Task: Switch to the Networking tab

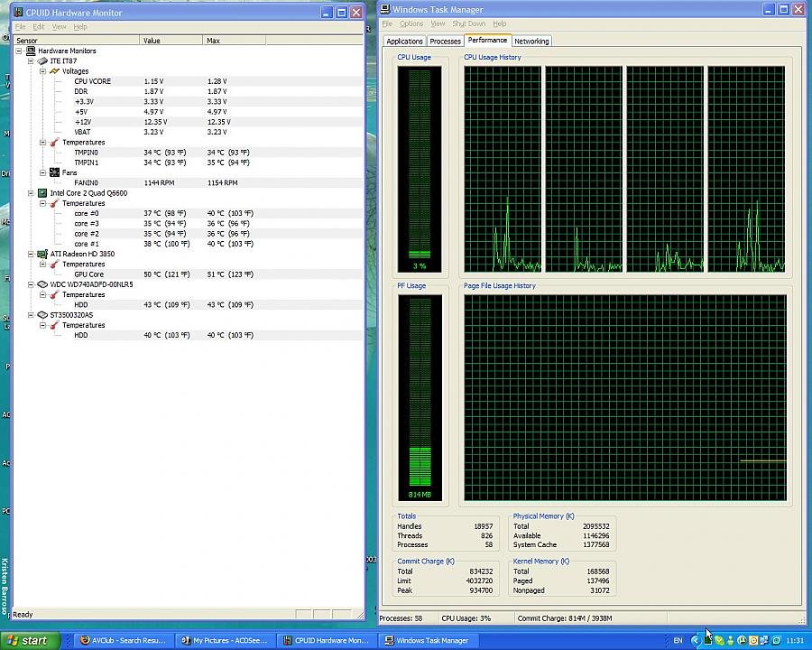Action: 531,42
